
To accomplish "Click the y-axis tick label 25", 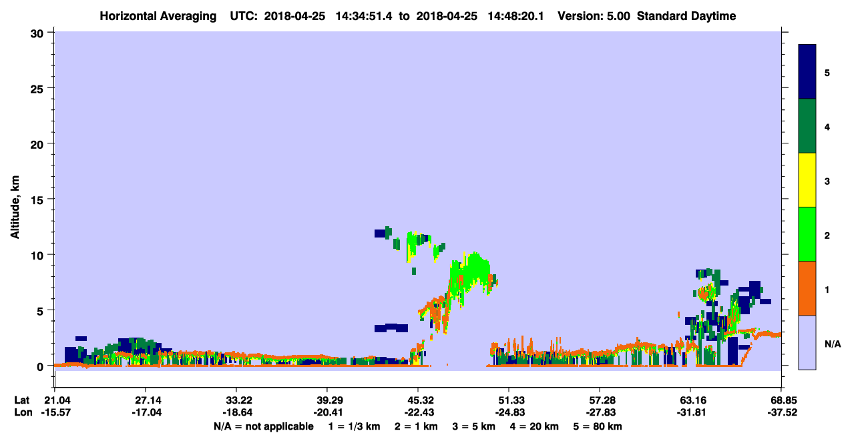I will 39,88.
